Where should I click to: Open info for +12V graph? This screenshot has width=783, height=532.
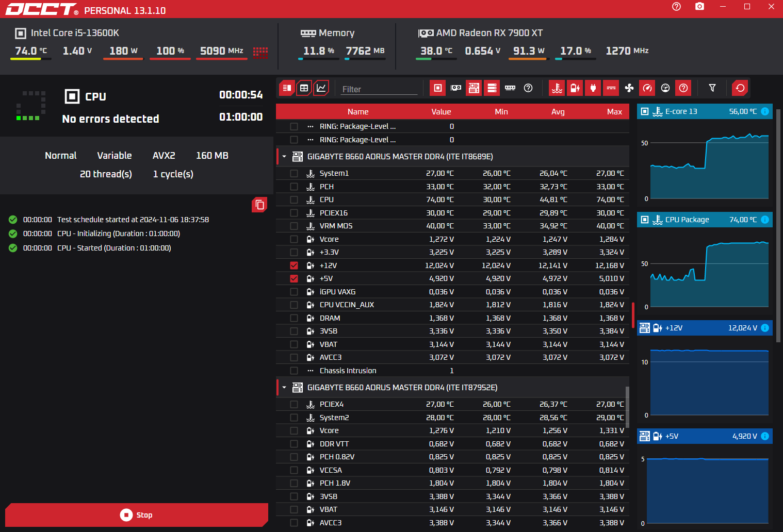(x=765, y=328)
